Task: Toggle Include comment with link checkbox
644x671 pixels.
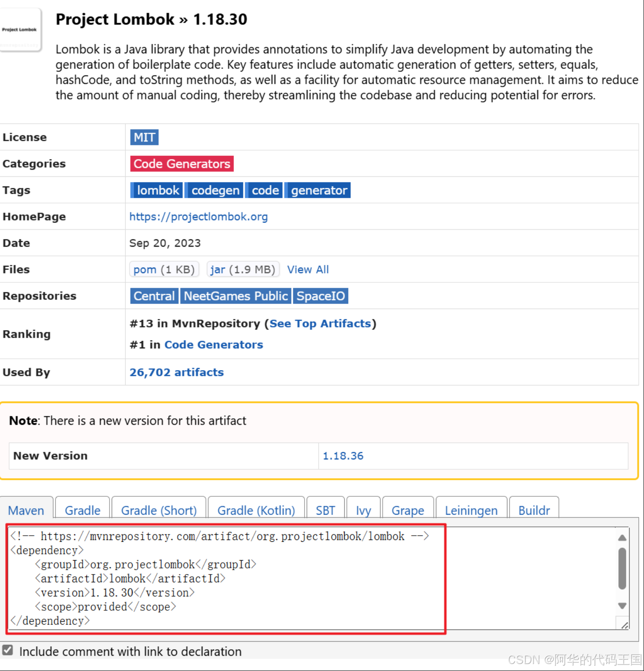Action: pos(7,650)
